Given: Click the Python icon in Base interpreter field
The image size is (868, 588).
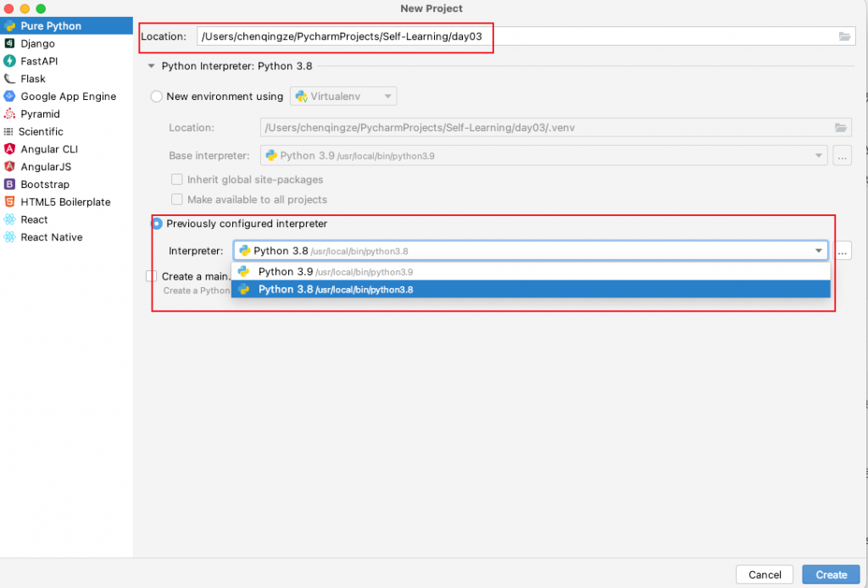Looking at the screenshot, I should tap(271, 155).
